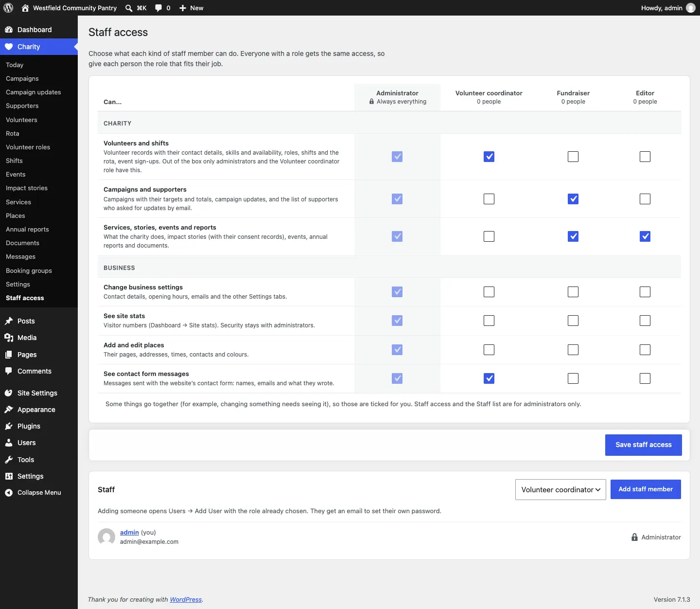The width and height of the screenshot is (700, 609).
Task: Open the Campaigns submenu item
Action: pyautogui.click(x=22, y=78)
